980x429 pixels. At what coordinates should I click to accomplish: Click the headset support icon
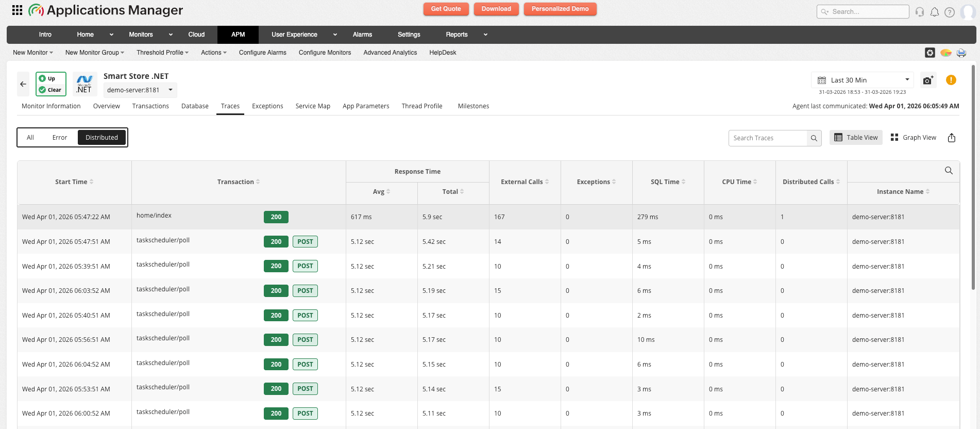tap(920, 12)
